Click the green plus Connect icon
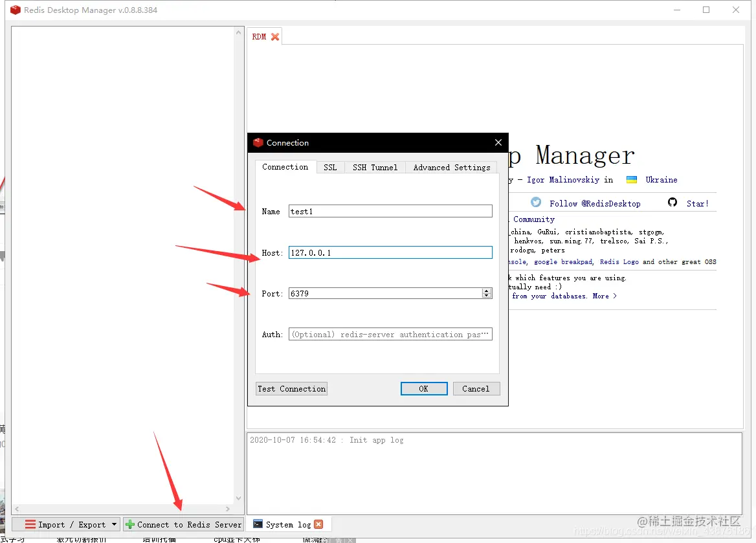 pos(129,524)
